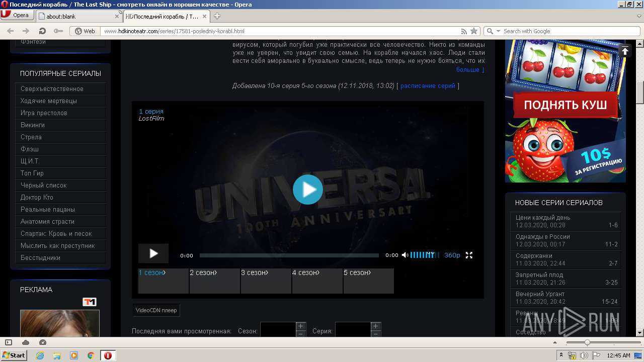Launch Internet Explorer from the taskbar
The width and height of the screenshot is (644, 362).
pos(40,355)
